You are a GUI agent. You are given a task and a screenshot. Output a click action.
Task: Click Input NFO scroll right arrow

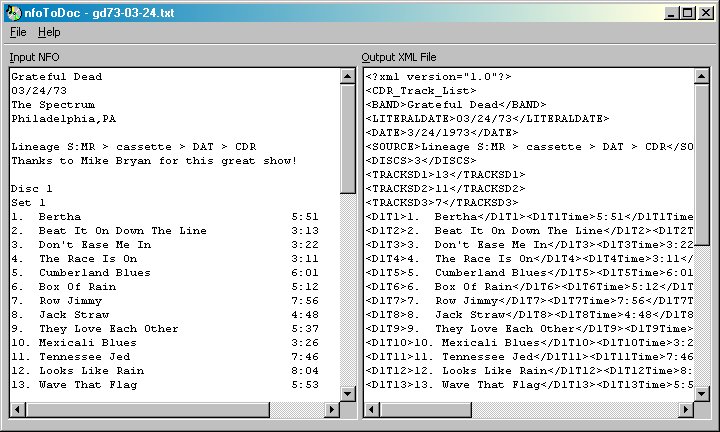(x=332, y=409)
